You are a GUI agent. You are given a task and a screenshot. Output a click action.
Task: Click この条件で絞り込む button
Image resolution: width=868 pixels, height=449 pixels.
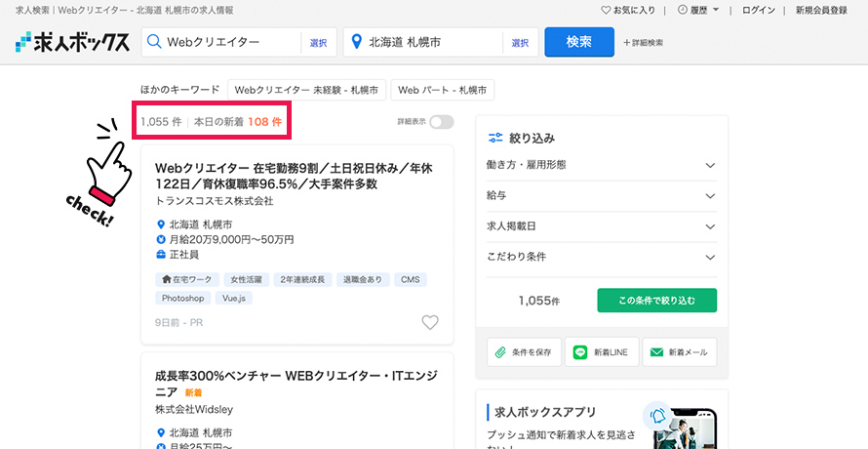click(656, 301)
